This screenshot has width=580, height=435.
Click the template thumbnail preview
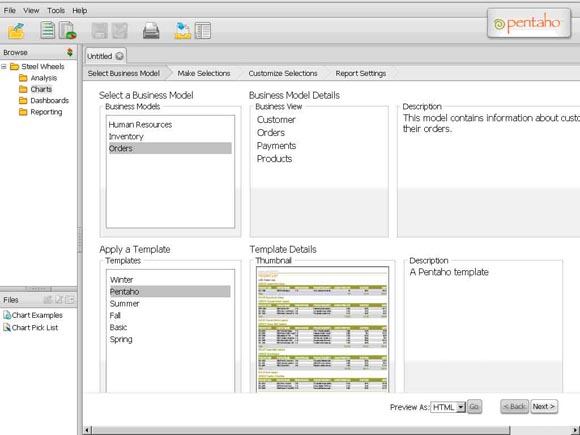(322, 329)
